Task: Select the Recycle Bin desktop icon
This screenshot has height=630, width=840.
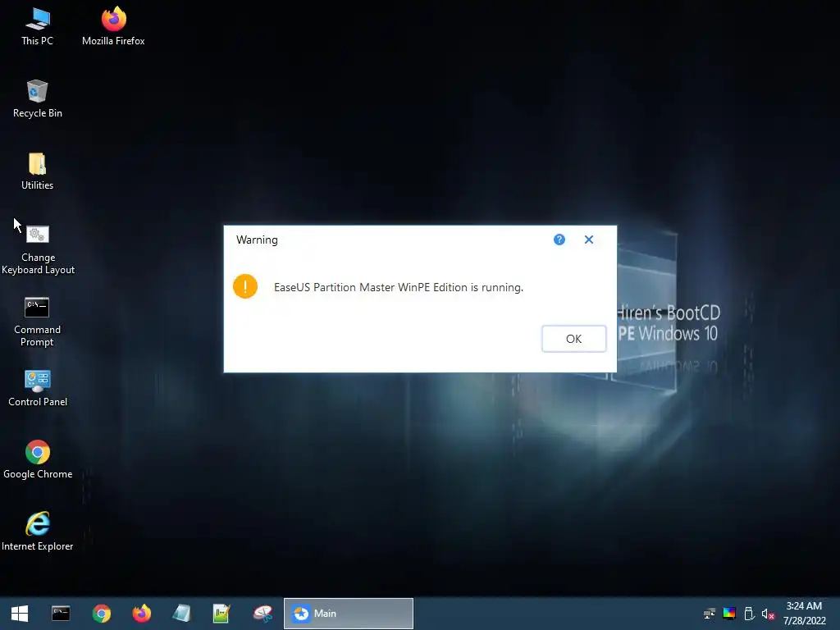Action: tap(38, 99)
